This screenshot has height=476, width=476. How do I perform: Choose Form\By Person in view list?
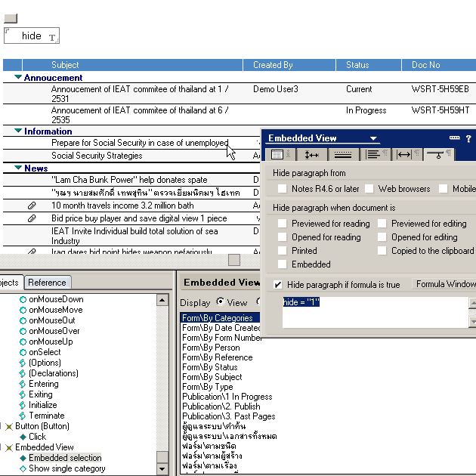211,348
